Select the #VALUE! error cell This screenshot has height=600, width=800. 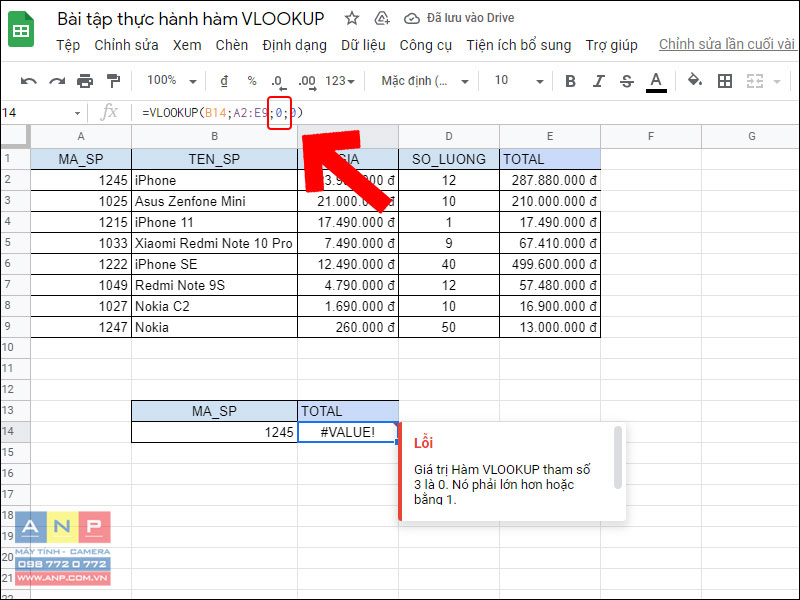click(348, 432)
